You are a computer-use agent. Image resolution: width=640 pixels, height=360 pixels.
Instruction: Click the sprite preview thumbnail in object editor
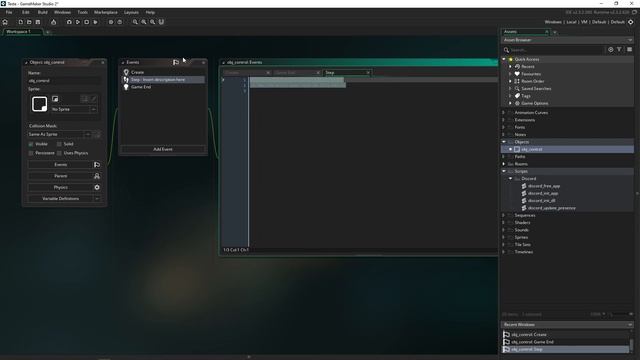pyautogui.click(x=40, y=104)
